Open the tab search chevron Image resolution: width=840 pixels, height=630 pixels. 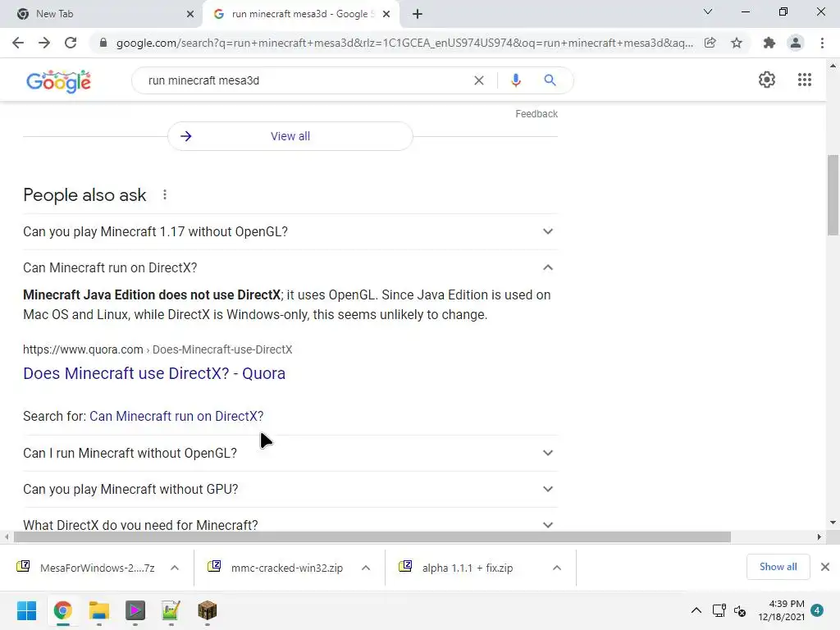click(x=708, y=11)
